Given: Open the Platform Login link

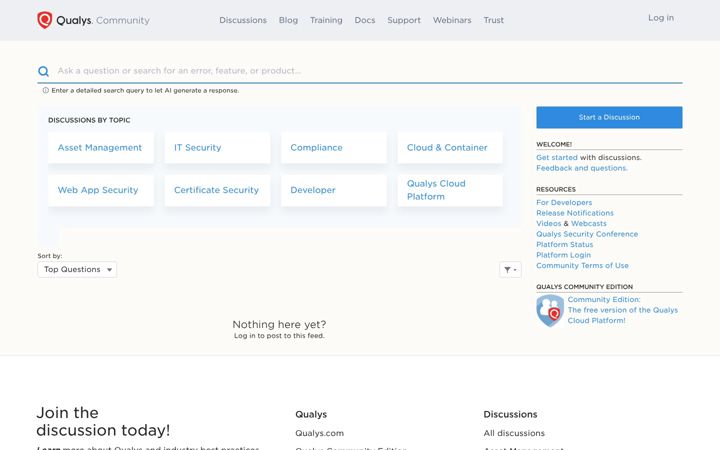Looking at the screenshot, I should (563, 255).
